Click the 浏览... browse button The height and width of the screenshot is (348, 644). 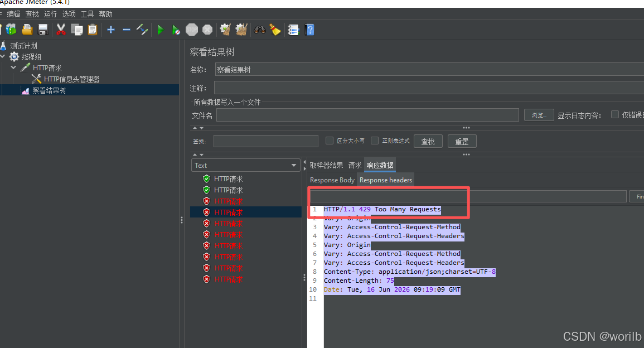[539, 115]
